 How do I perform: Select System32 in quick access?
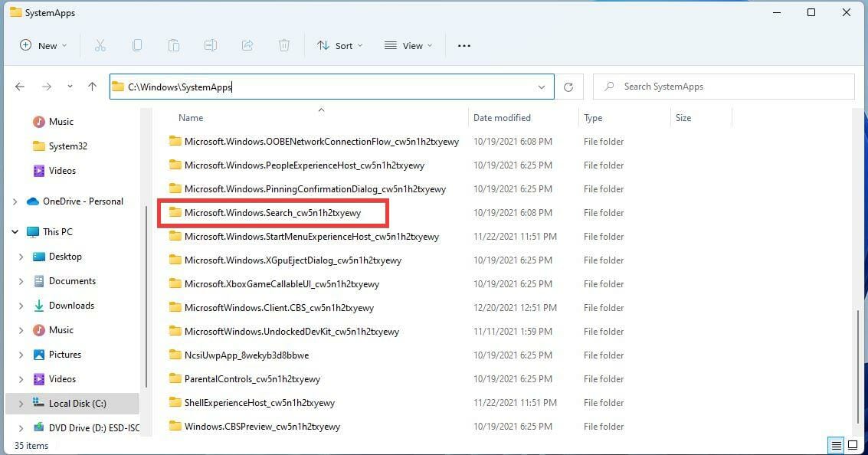67,146
